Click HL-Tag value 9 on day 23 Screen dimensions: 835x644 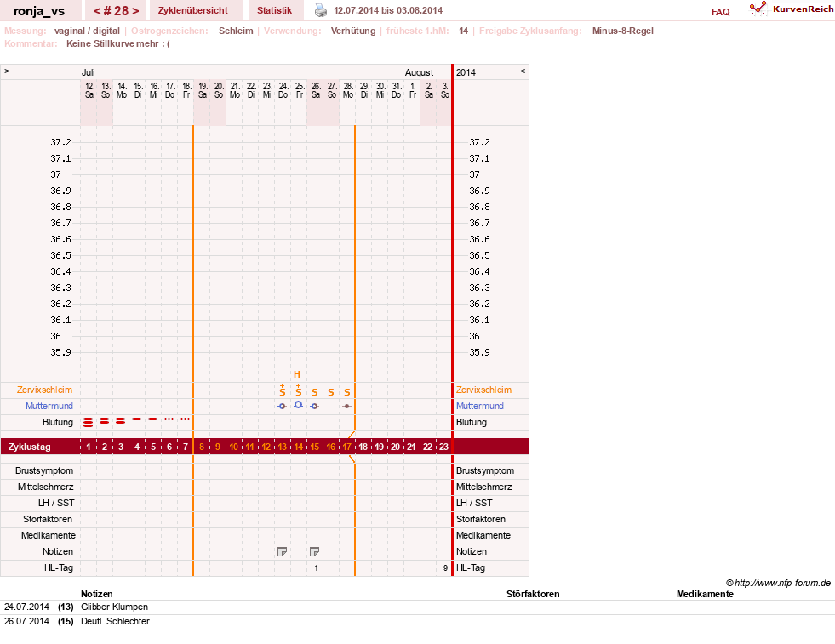445,568
